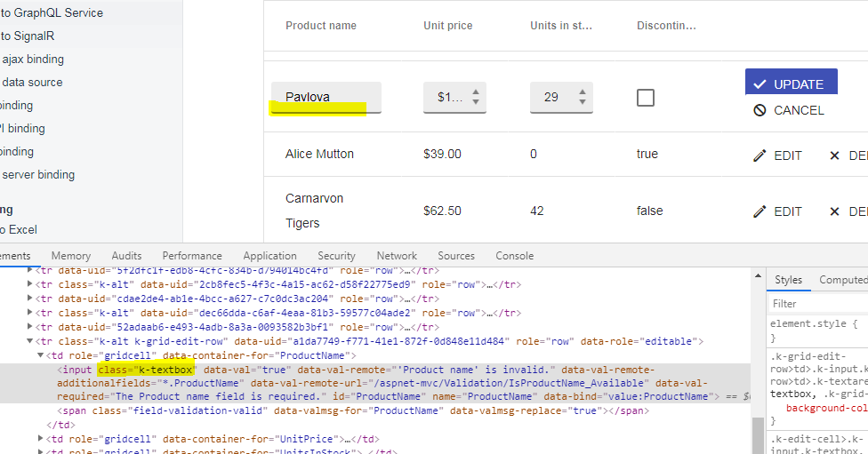868x454 pixels.
Task: Increase units in stock spinner up
Action: [583, 92]
